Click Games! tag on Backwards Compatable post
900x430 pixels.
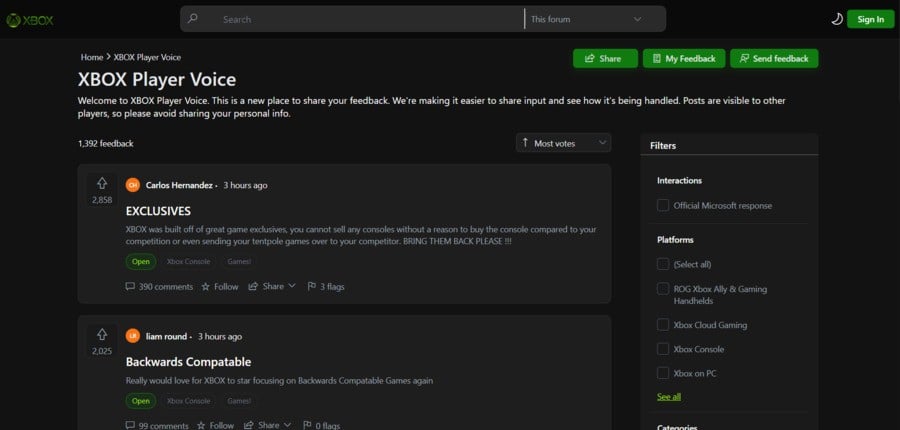coord(238,401)
